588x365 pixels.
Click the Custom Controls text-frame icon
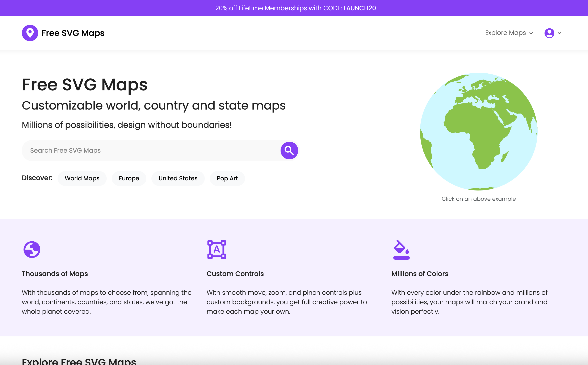216,249
